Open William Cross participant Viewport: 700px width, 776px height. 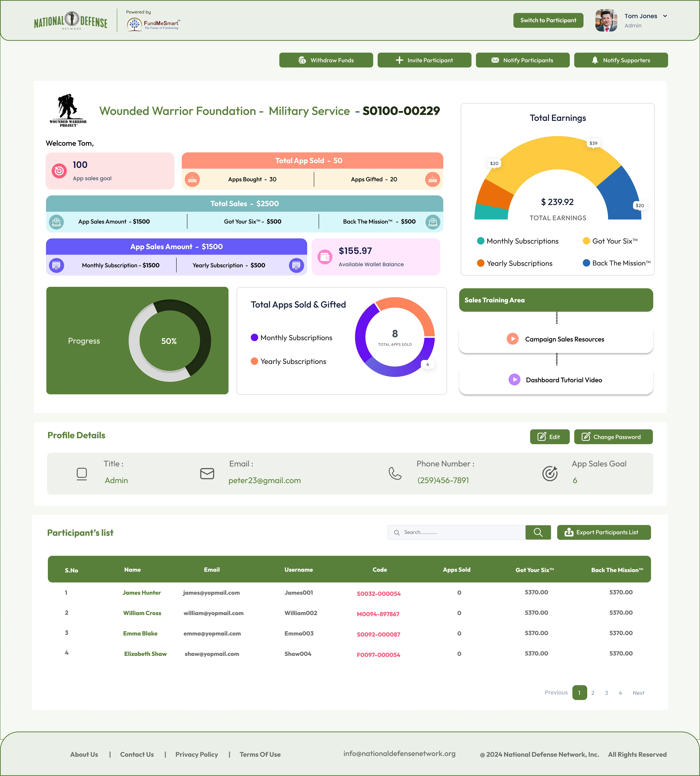coord(142,613)
